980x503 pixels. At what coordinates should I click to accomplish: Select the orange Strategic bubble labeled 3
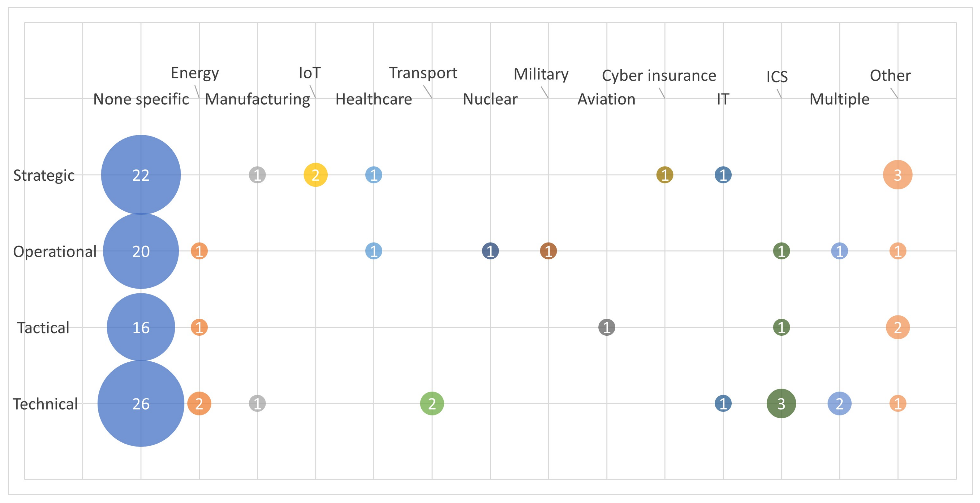point(897,175)
